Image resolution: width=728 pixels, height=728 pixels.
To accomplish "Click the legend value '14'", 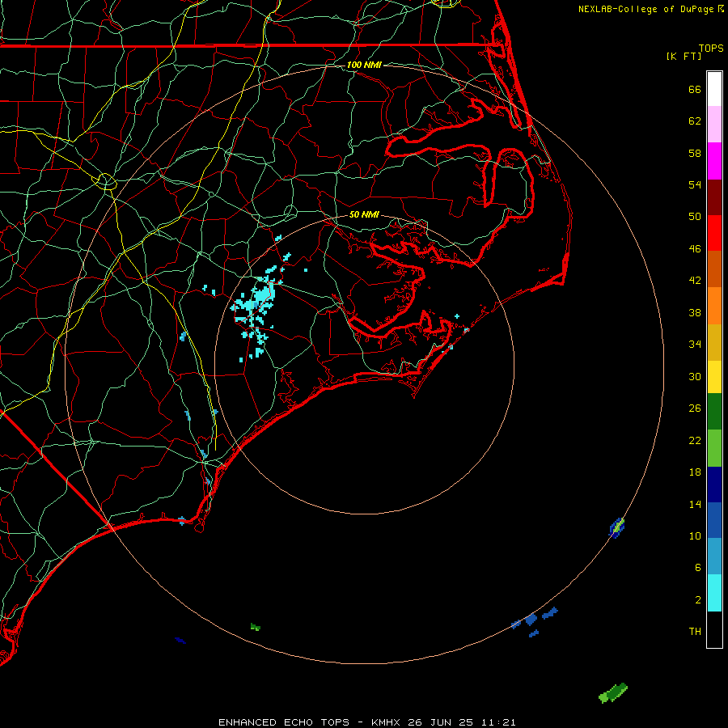I will [695, 504].
